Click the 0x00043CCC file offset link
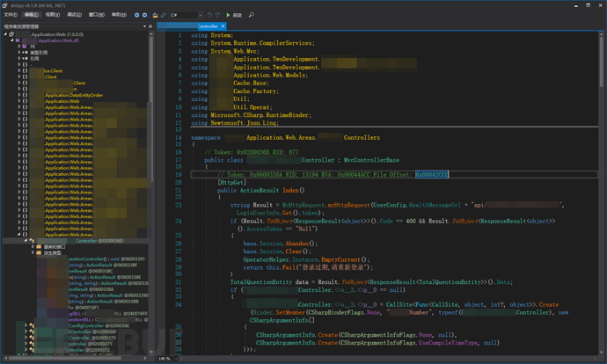This screenshot has width=607, height=364. (x=432, y=175)
